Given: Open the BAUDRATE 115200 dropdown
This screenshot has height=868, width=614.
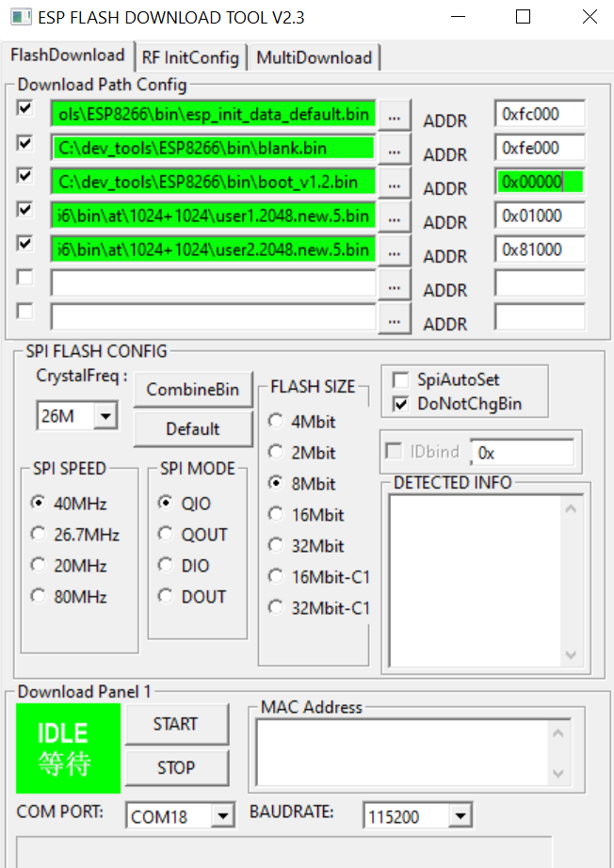Looking at the screenshot, I should (460, 815).
